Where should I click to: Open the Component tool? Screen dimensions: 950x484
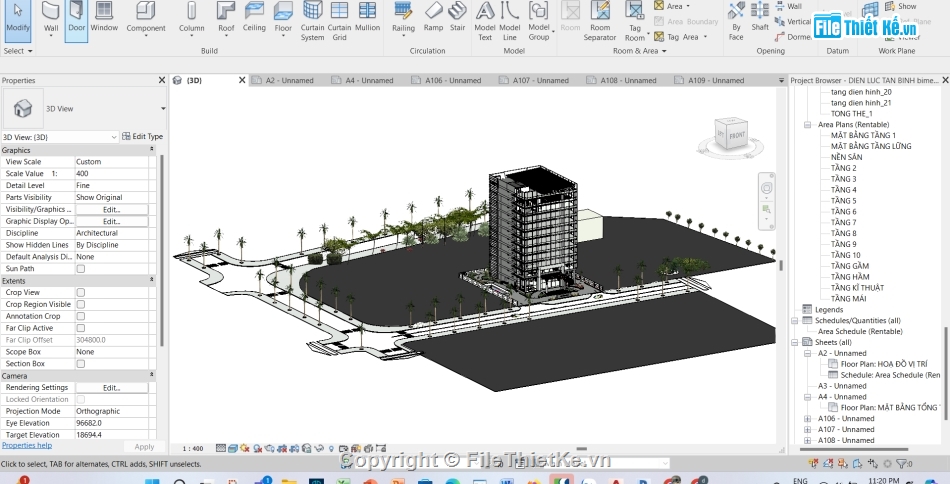click(145, 18)
